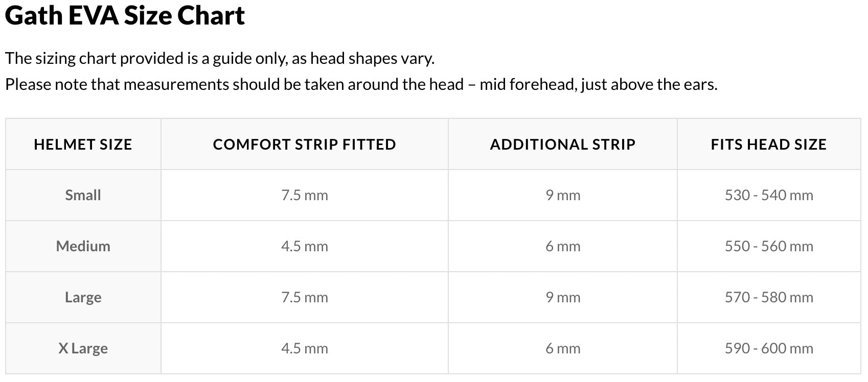Click Small row's 7.5 mm comfort strip
Image resolution: width=868 pixels, height=382 pixels.
click(x=304, y=195)
